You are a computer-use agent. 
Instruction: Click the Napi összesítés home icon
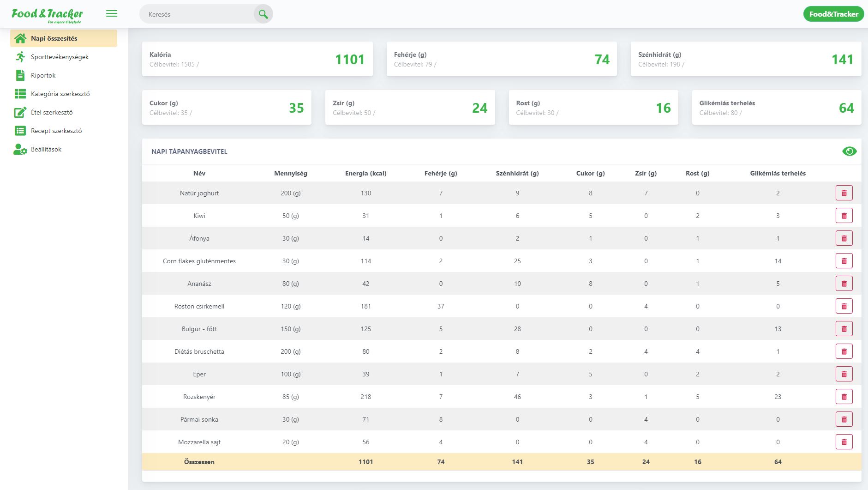pos(20,38)
